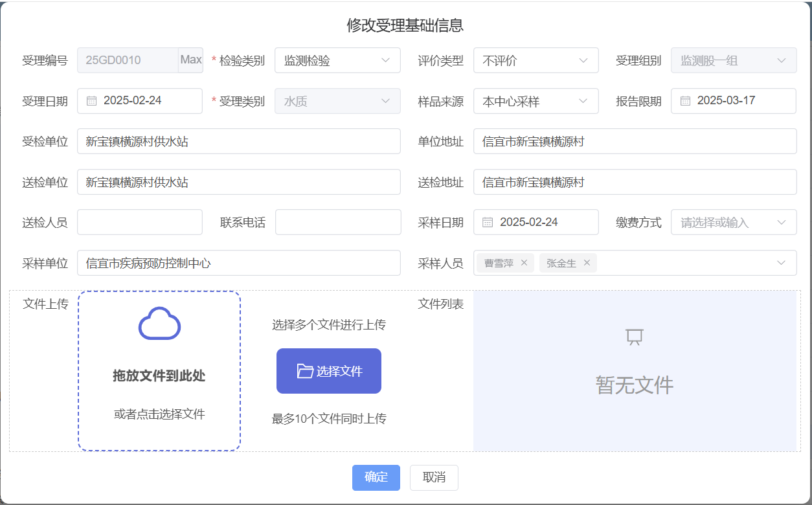Open the 缴费方式 dropdown
The width and height of the screenshot is (812, 505).
pos(734,222)
